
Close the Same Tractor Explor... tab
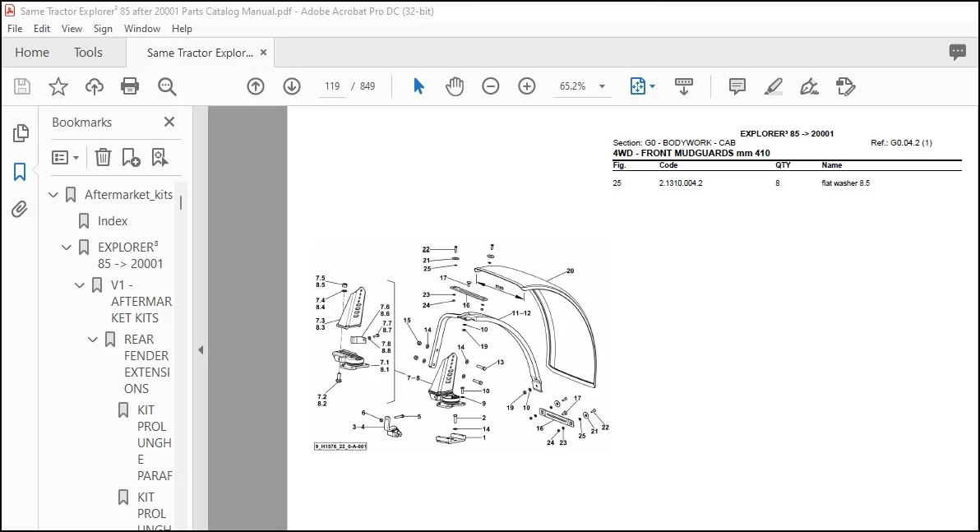[x=264, y=53]
